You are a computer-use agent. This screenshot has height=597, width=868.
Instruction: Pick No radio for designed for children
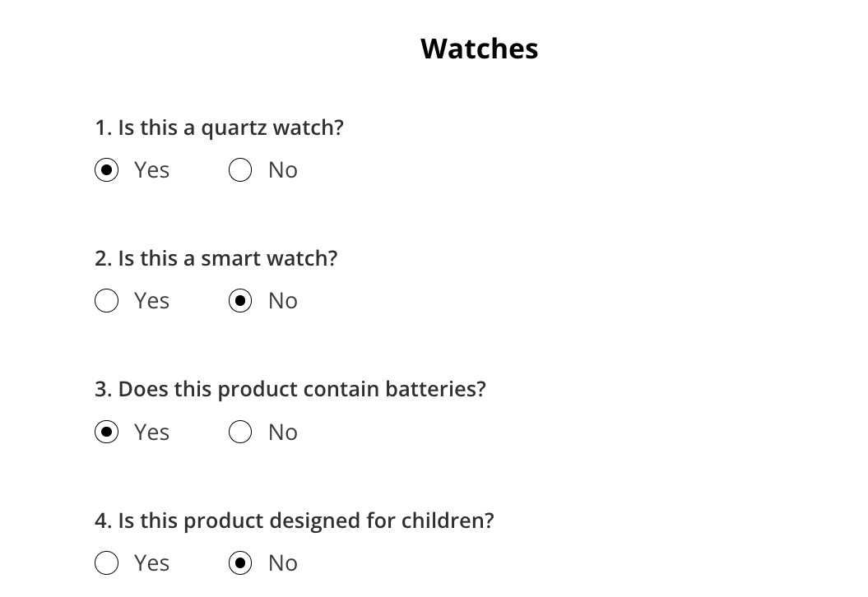coord(240,562)
